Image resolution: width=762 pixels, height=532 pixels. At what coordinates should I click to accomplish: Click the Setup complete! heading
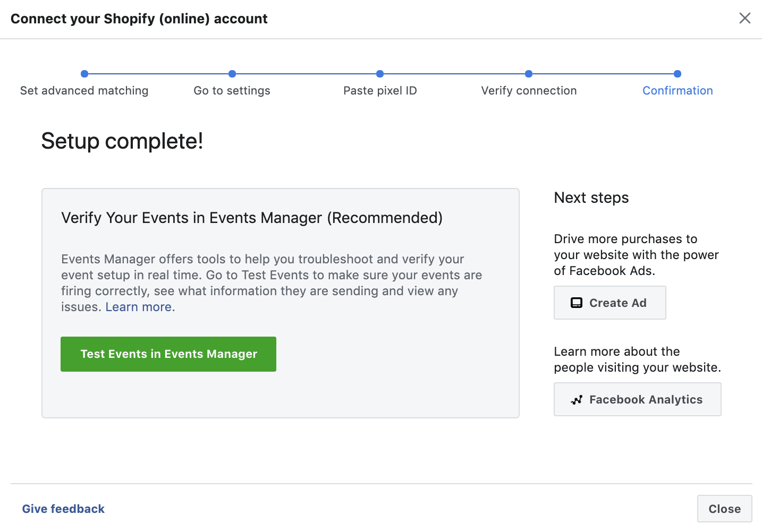tap(122, 141)
